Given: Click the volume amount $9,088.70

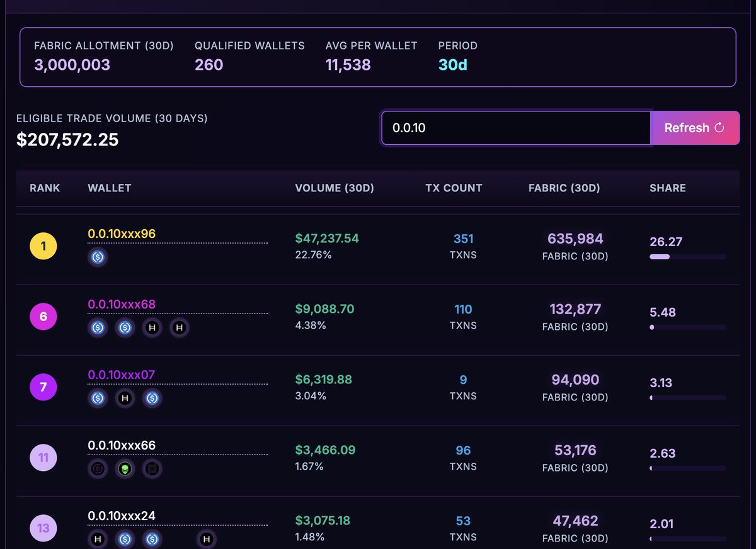Looking at the screenshot, I should (x=324, y=309).
